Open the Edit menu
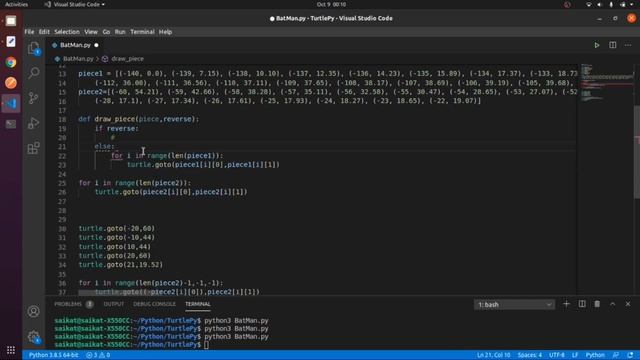This screenshot has height=360, width=640. (x=44, y=32)
